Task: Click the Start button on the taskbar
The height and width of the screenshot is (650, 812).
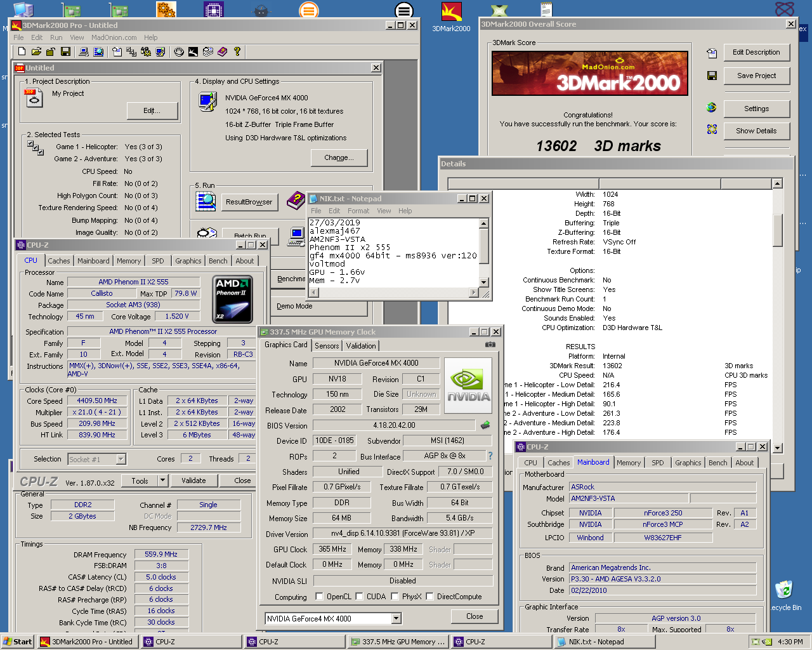Action: pyautogui.click(x=18, y=642)
